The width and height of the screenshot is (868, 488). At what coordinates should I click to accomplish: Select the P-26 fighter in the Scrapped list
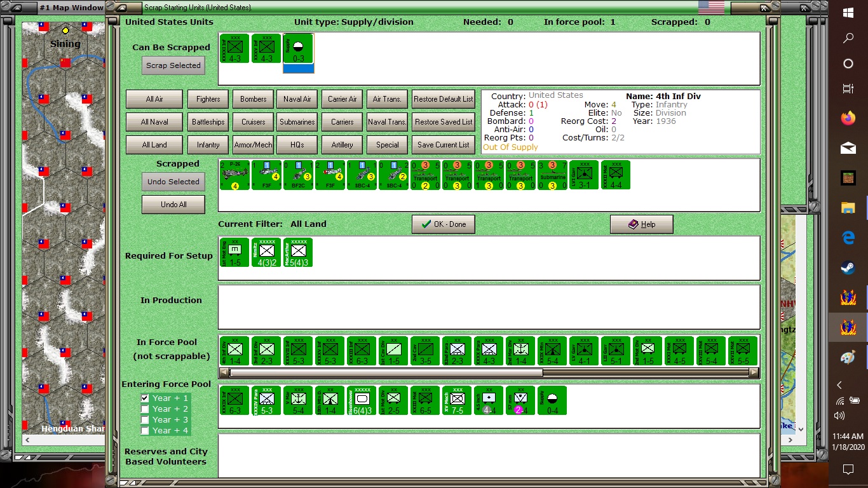point(234,175)
